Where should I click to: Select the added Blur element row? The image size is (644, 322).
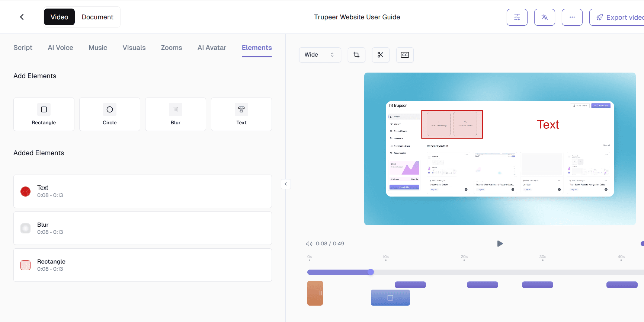pyautogui.click(x=142, y=228)
